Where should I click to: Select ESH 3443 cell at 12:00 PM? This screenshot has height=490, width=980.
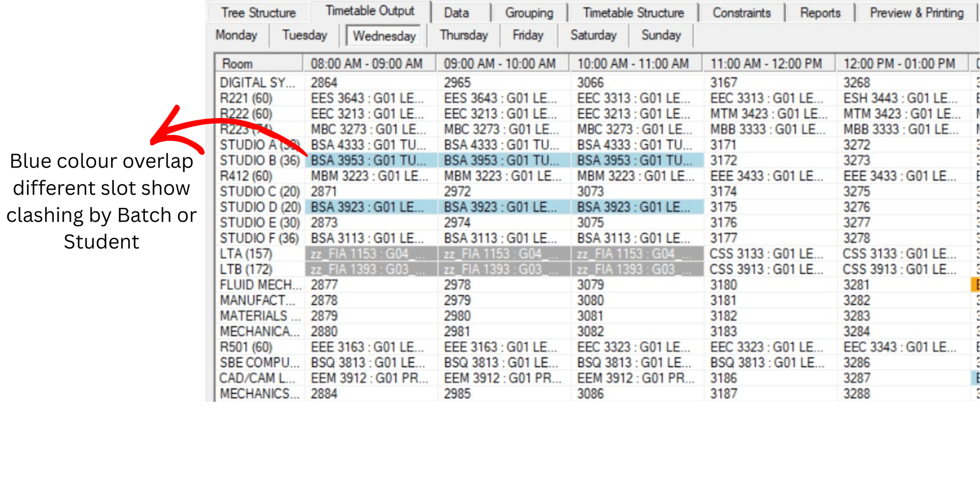click(x=904, y=98)
